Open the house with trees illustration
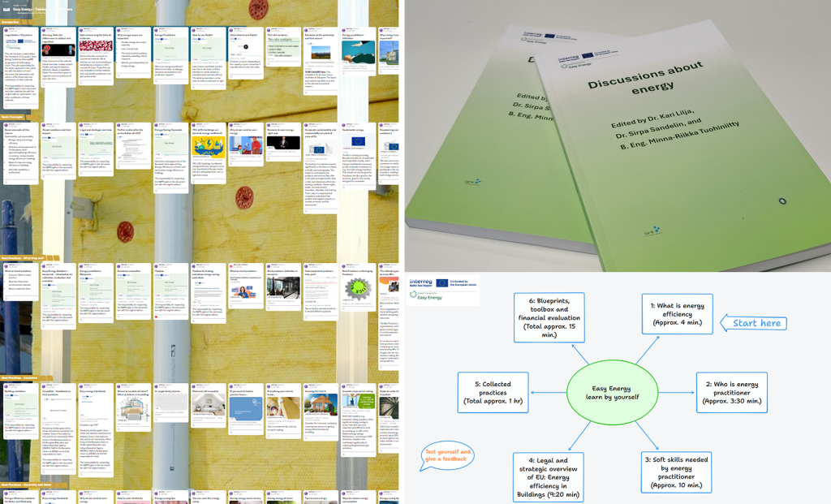The height and width of the screenshot is (504, 831). (321, 406)
